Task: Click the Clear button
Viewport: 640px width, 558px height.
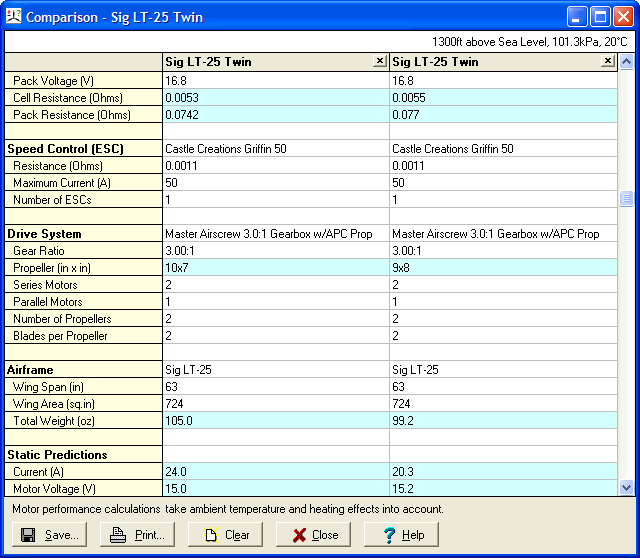Action: click(x=225, y=534)
